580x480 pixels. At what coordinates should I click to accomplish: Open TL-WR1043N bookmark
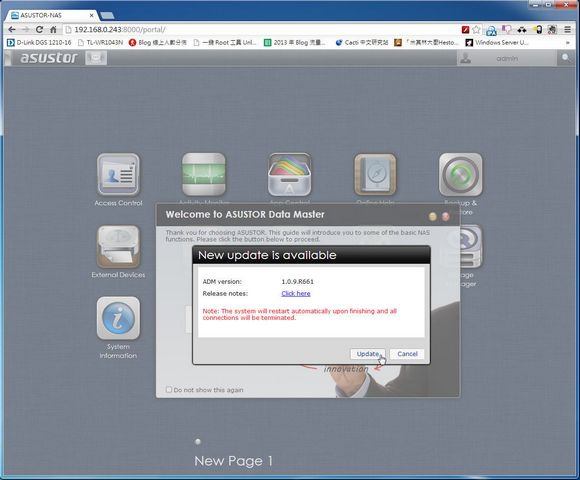[100, 43]
